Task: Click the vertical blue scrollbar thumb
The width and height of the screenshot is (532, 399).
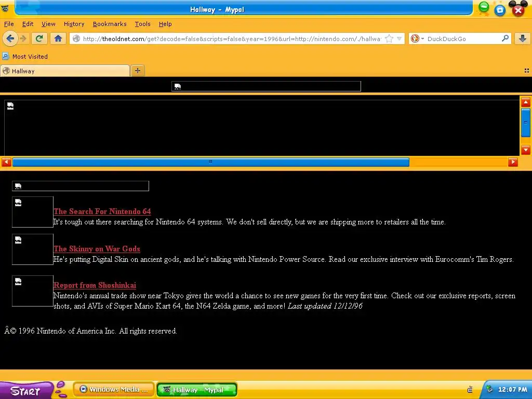Action: point(526,123)
